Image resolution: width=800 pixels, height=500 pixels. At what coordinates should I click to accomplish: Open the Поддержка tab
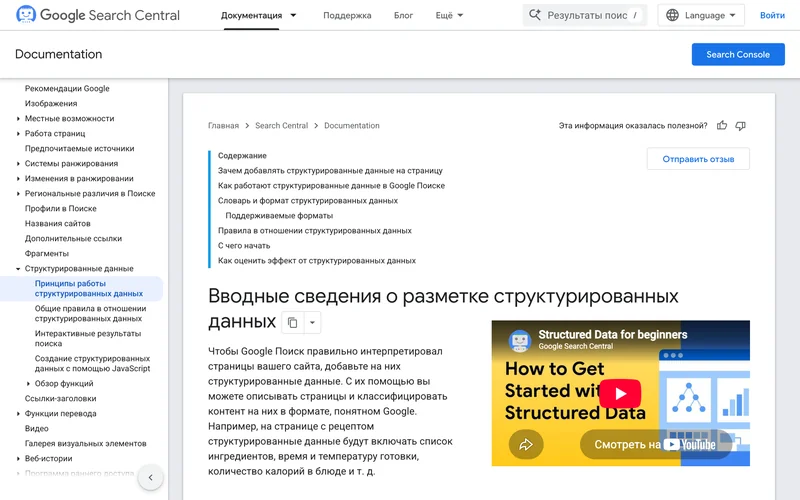tap(347, 15)
